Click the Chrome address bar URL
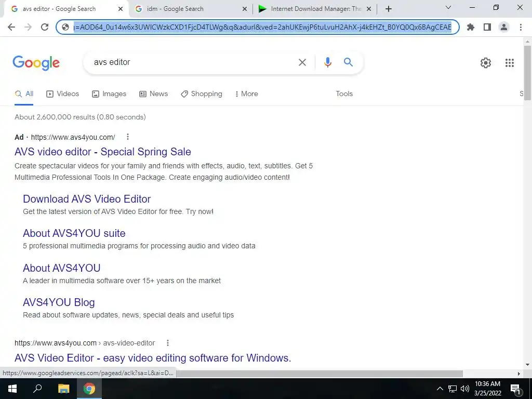This screenshot has height=399, width=532. [x=262, y=27]
